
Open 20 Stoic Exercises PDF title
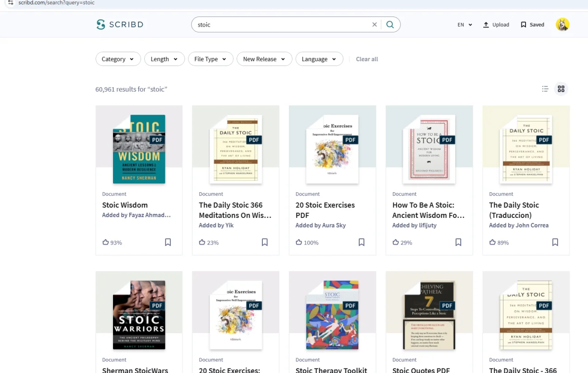(x=325, y=210)
